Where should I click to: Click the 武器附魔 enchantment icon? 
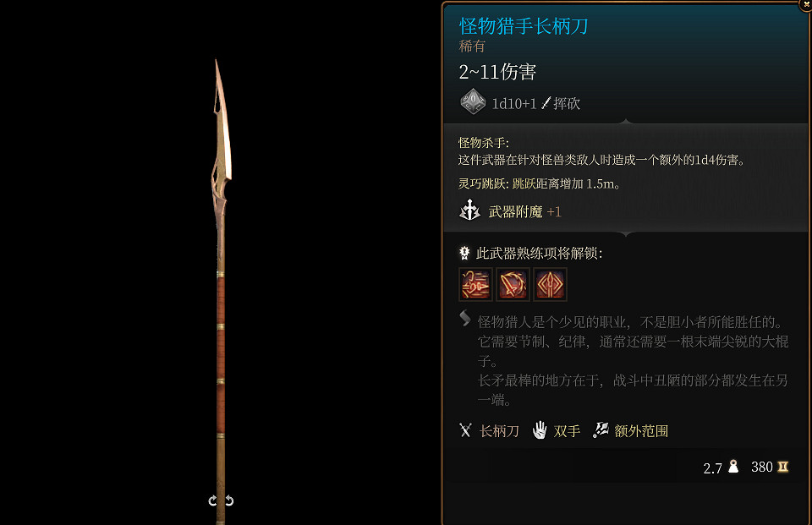(x=469, y=211)
